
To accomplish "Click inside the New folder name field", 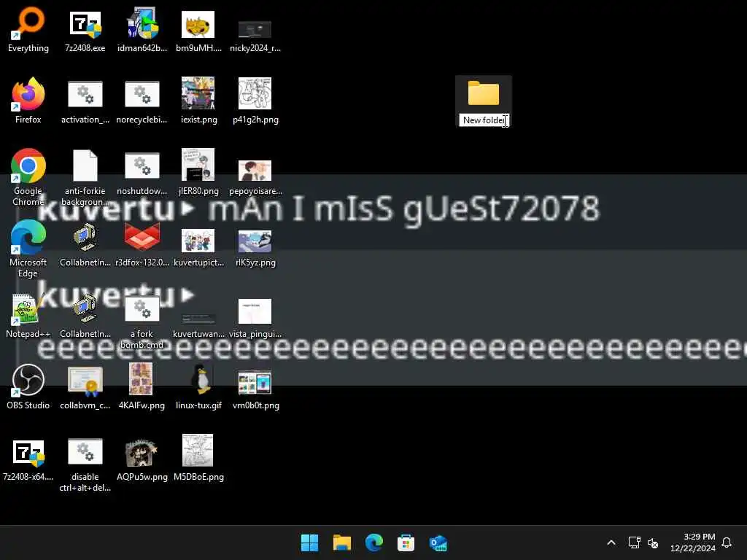I will tap(484, 120).
